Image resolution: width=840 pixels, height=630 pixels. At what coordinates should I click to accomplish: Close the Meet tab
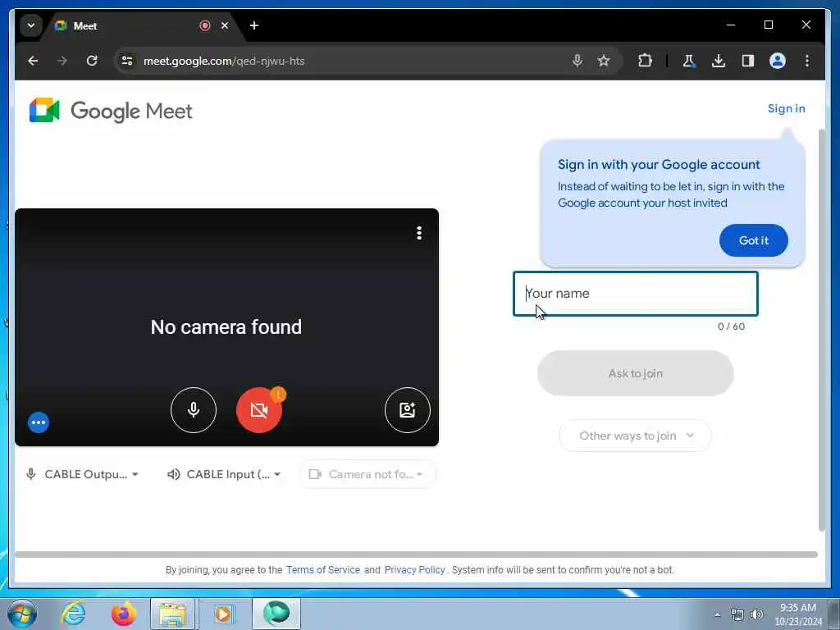(x=225, y=25)
